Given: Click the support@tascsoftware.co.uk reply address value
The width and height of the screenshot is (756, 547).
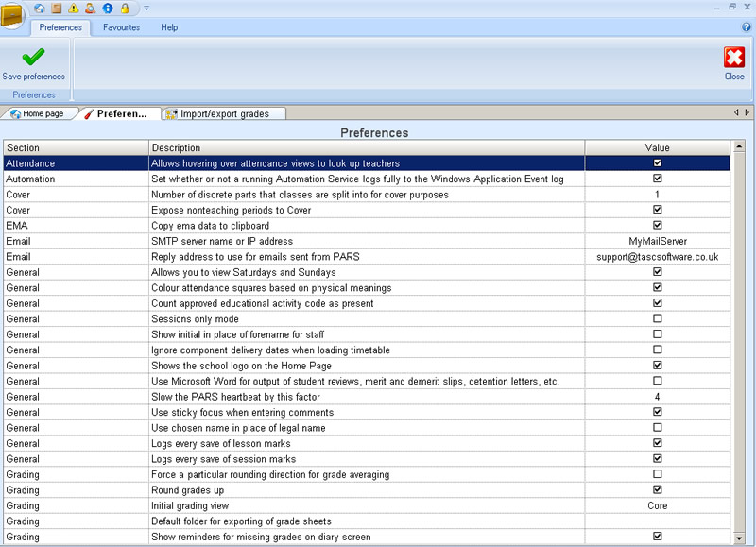Looking at the screenshot, I should tap(658, 257).
